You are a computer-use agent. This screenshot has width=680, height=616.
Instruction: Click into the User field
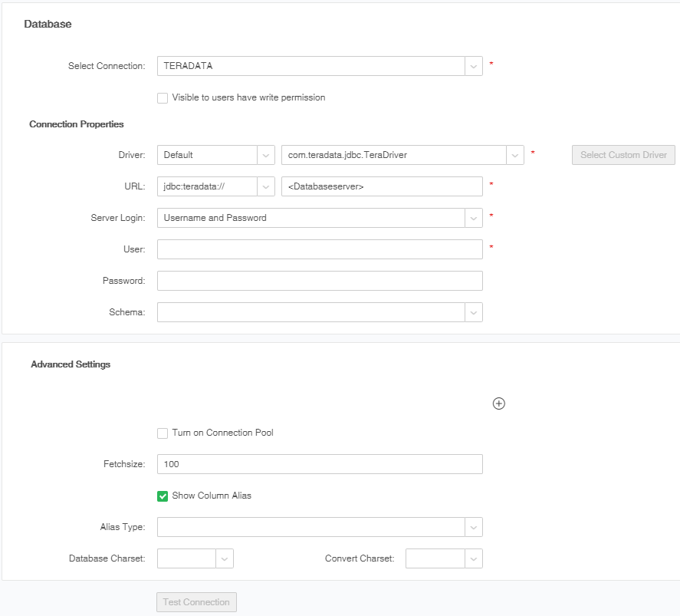[320, 249]
